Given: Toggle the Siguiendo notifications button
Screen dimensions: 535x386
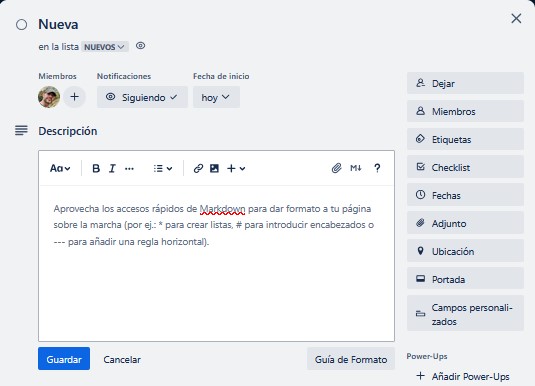Looking at the screenshot, I should [142, 97].
